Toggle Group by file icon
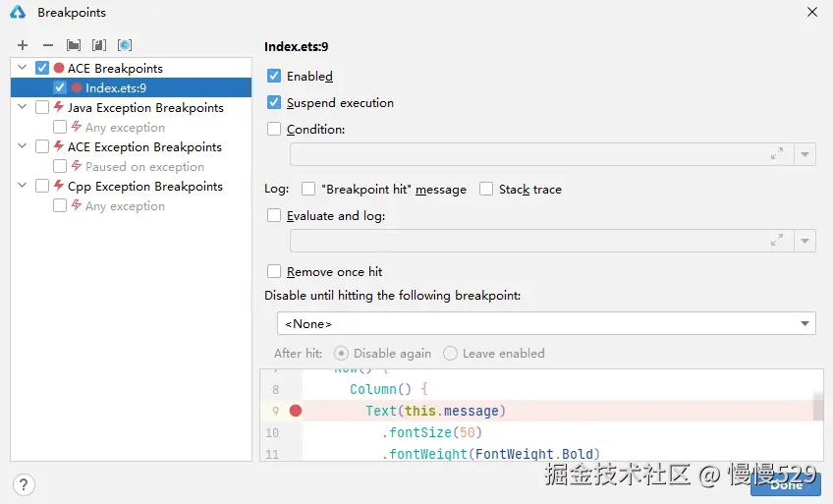Screen dimensions: 833x504 coord(99,45)
